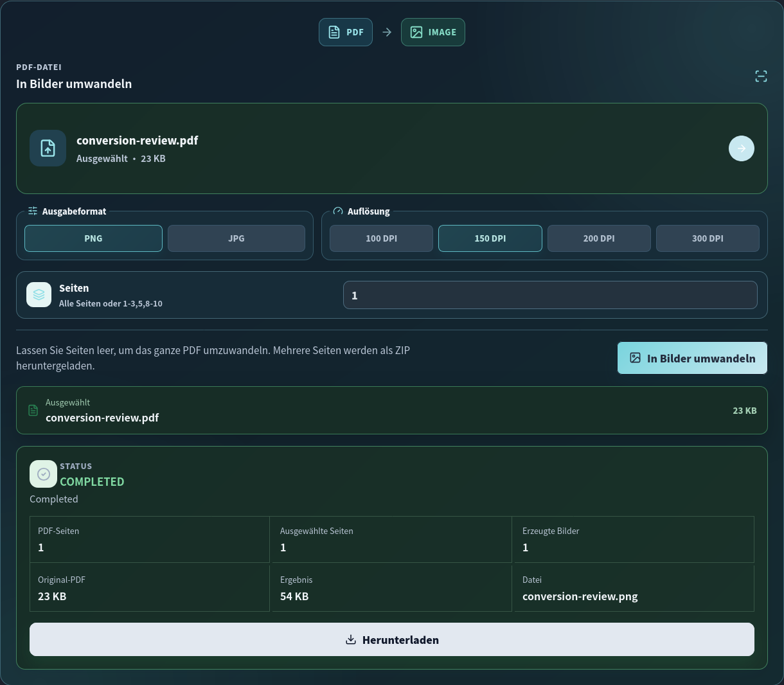Click the Herunterladen download button
The height and width of the screenshot is (685, 784).
coord(392,639)
